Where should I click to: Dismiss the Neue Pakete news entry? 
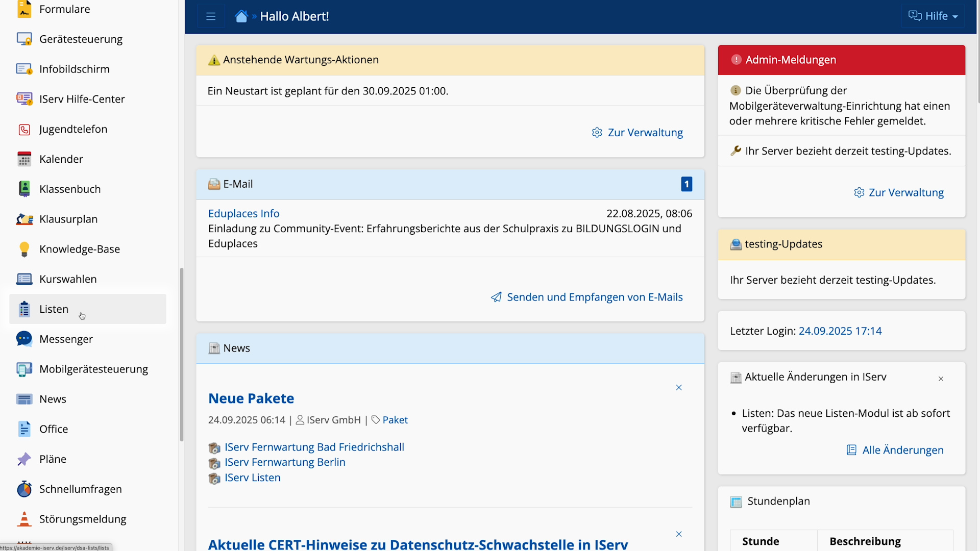tap(679, 388)
